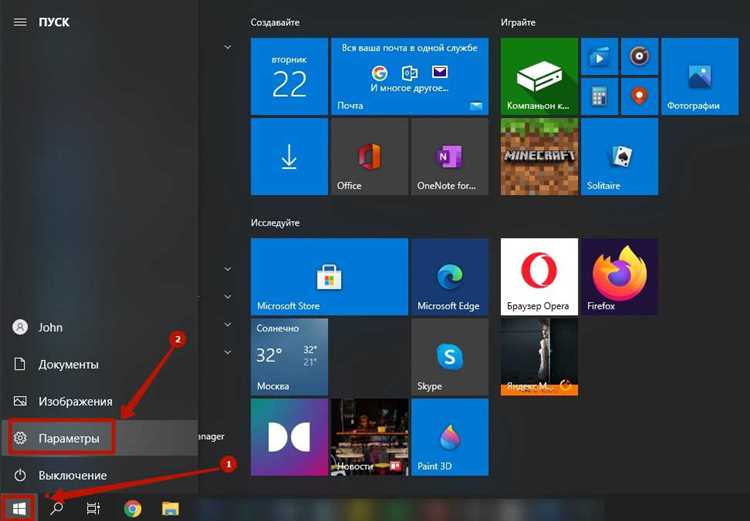The width and height of the screenshot is (750, 521).
Task: Open Компаньон консоли Xbox tile
Action: click(x=539, y=77)
